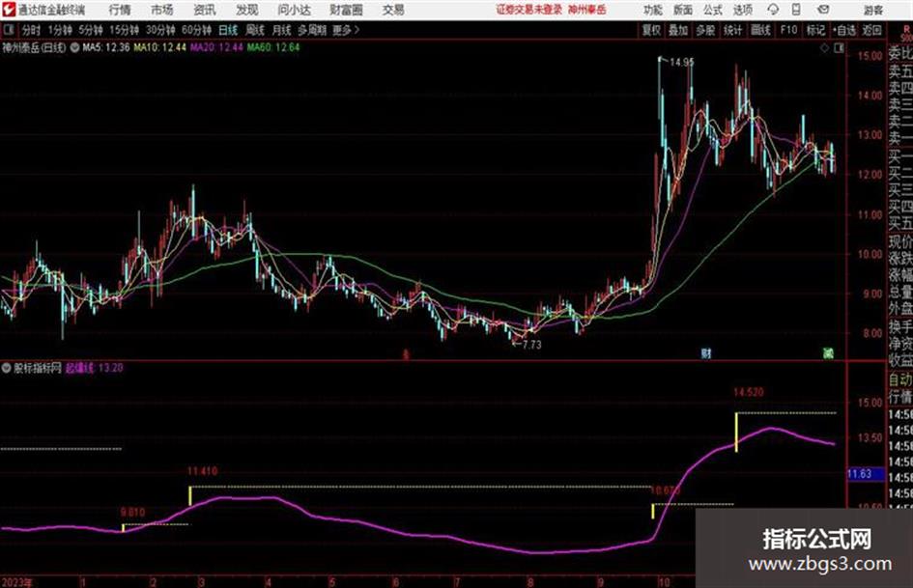The width and height of the screenshot is (913, 588).
Task: Expand the 更多 > periods list
Action: point(346,30)
